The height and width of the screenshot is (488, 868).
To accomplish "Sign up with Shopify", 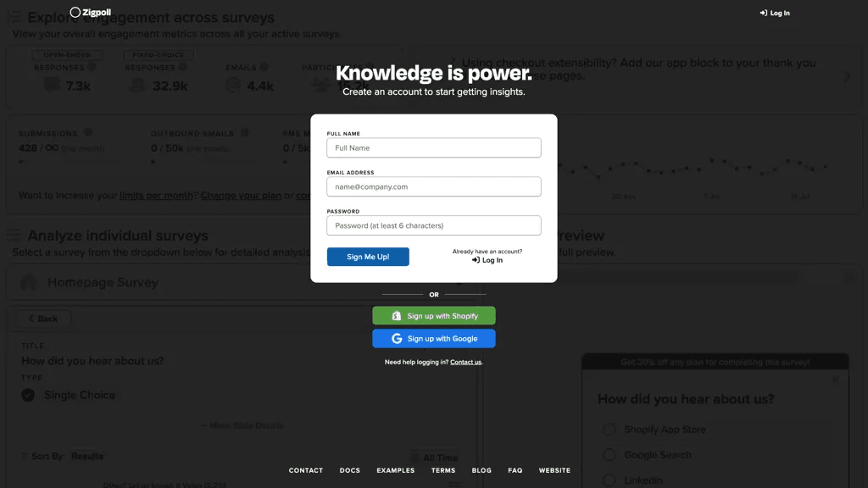I will pos(434,316).
